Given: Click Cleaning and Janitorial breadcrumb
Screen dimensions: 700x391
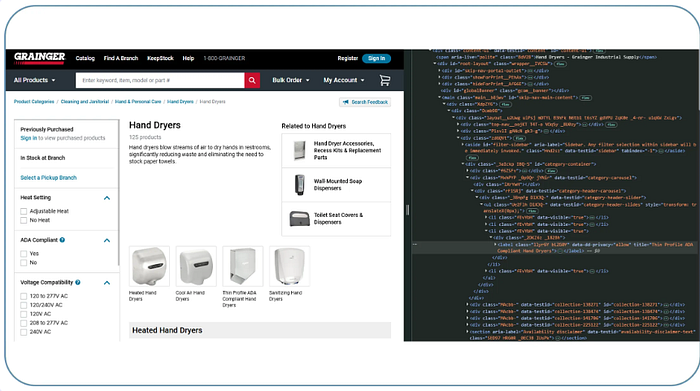Looking at the screenshot, I should pyautogui.click(x=85, y=102).
